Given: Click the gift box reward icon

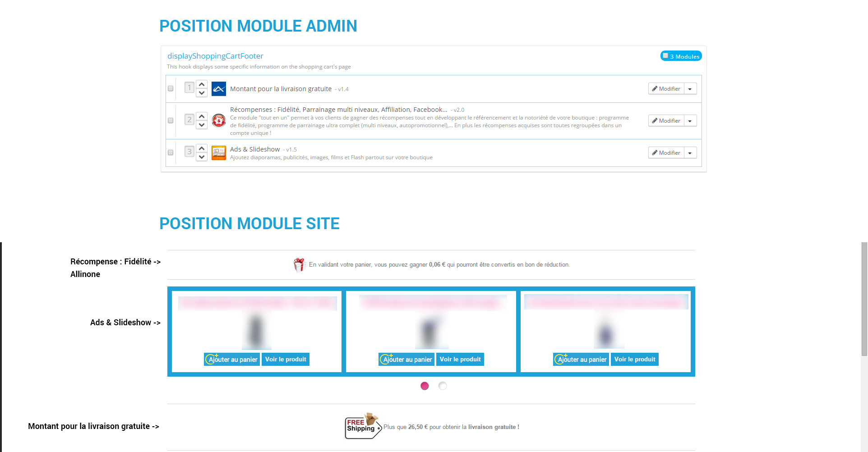Looking at the screenshot, I should click(299, 265).
